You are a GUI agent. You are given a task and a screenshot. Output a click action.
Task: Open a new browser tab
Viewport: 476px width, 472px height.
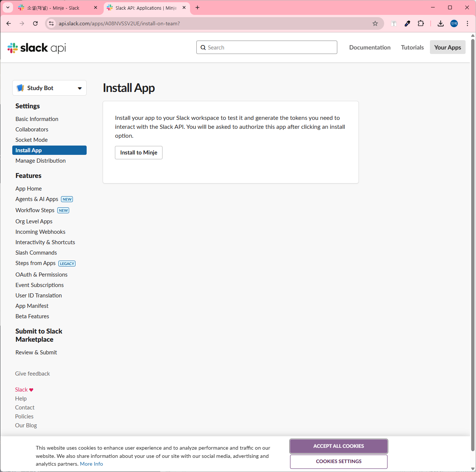point(197,7)
